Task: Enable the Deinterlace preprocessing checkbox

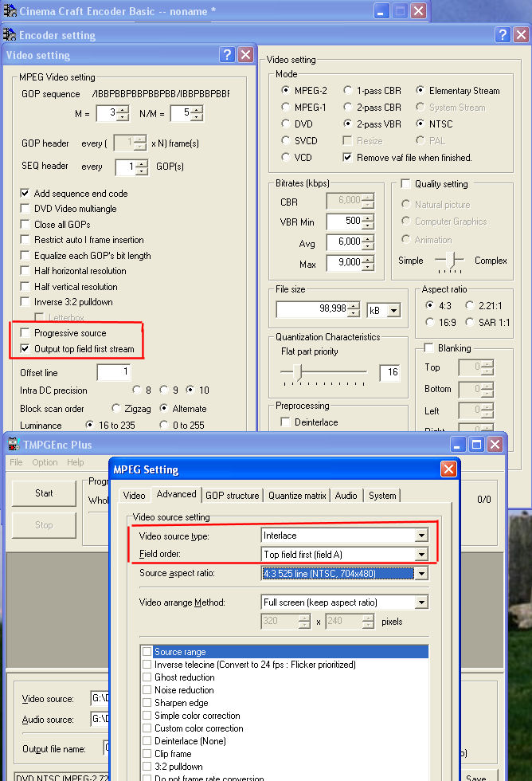Action: click(x=286, y=422)
